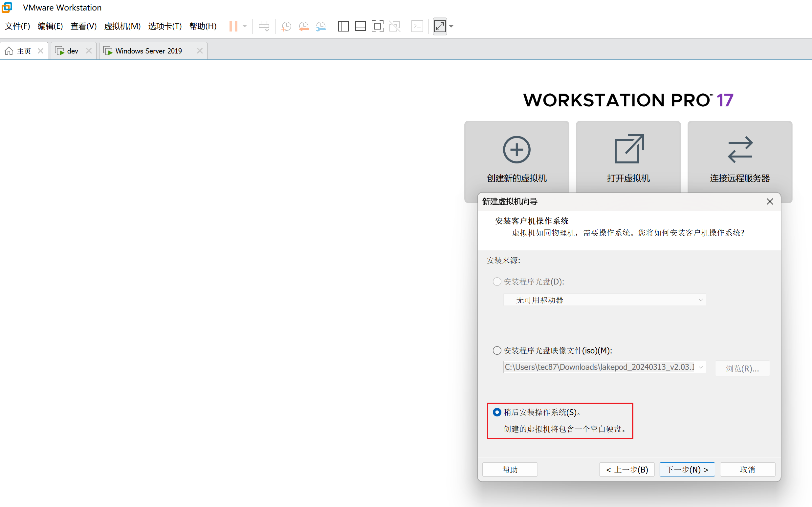
Task: Click the send Ctrl+Alt+Del toolbar icon
Action: click(264, 26)
